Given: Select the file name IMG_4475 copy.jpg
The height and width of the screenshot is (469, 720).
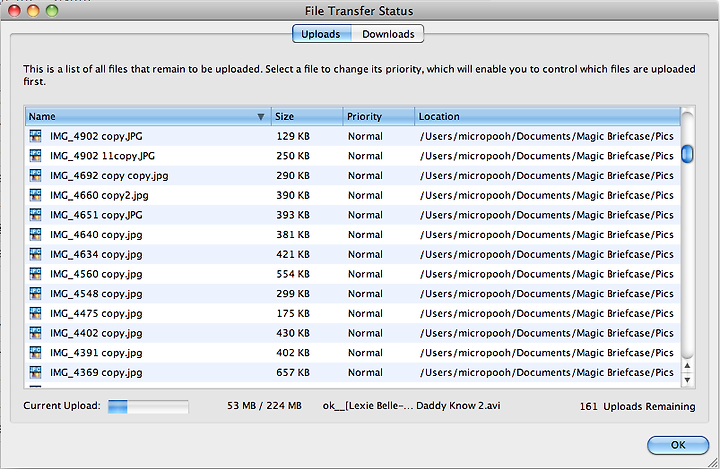Looking at the screenshot, I should pos(96,314).
